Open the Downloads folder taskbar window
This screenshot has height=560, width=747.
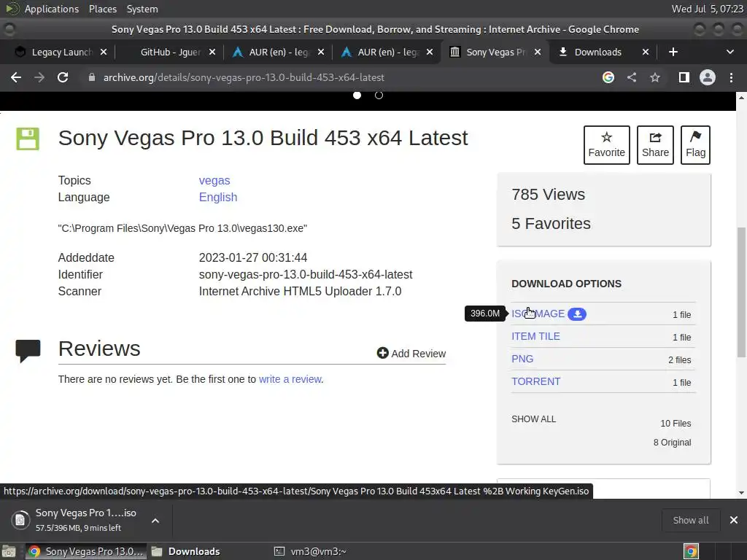pos(186,551)
